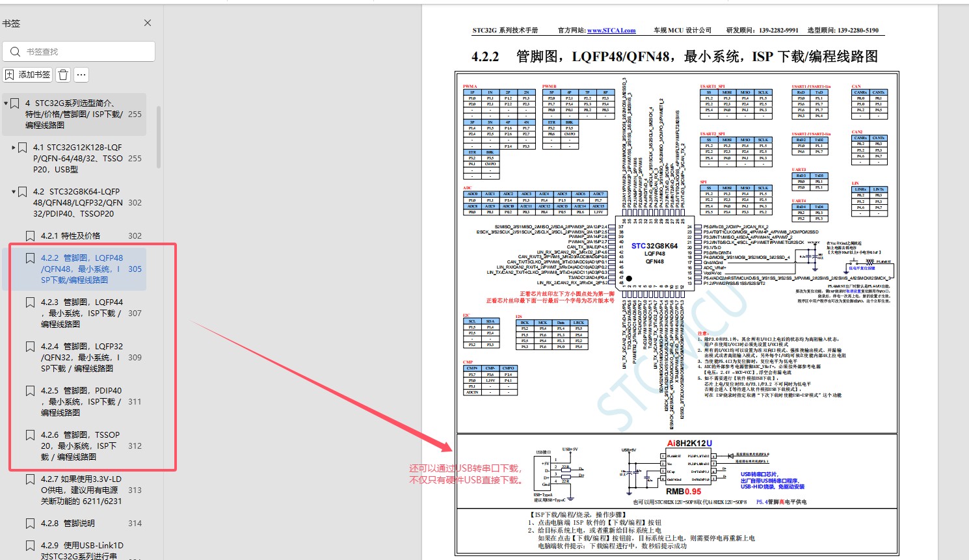Open bookmark 4.2 STC32G8K64-LQFP48/QFN48
Screen dimensions: 969x560
click(x=78, y=202)
